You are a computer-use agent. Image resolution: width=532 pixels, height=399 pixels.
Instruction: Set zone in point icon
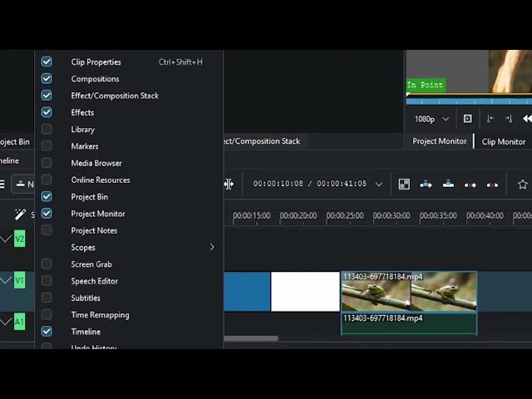(x=490, y=119)
